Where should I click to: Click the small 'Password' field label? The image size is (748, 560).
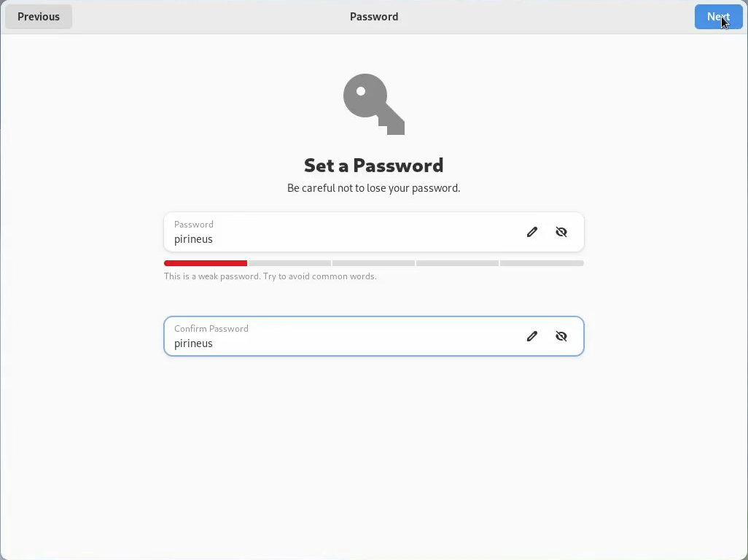click(x=194, y=225)
